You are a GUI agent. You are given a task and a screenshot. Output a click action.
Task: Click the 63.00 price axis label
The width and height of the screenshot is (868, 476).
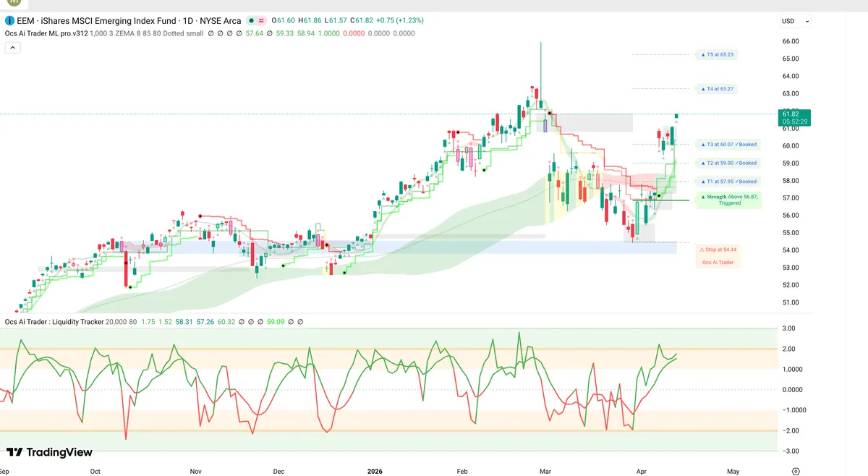click(790, 93)
